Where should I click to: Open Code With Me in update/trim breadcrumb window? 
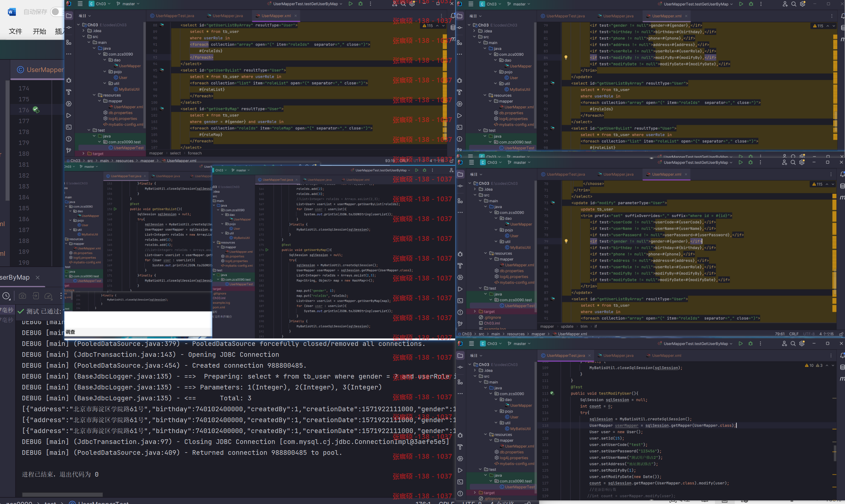tap(784, 162)
